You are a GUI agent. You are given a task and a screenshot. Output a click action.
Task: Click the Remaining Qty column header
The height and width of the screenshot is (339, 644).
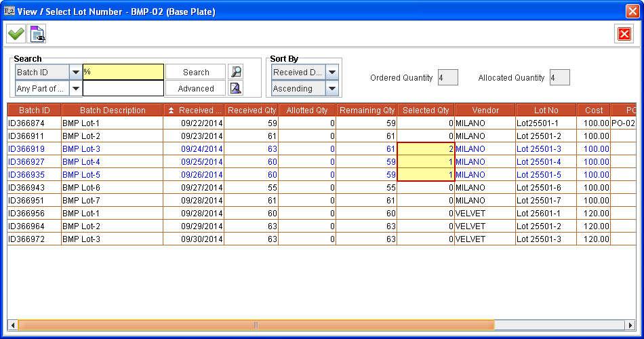[x=367, y=111]
